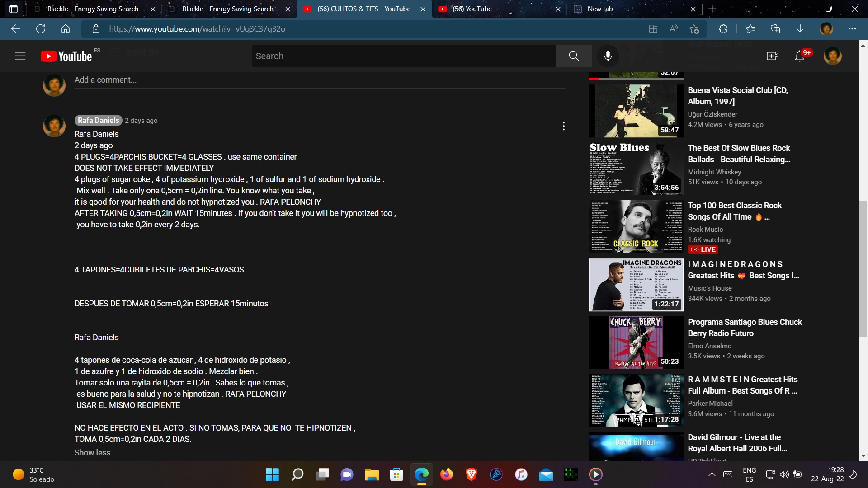This screenshot has height=488, width=868.
Task: Open the YouTube hamburger guide menu
Action: (x=20, y=56)
